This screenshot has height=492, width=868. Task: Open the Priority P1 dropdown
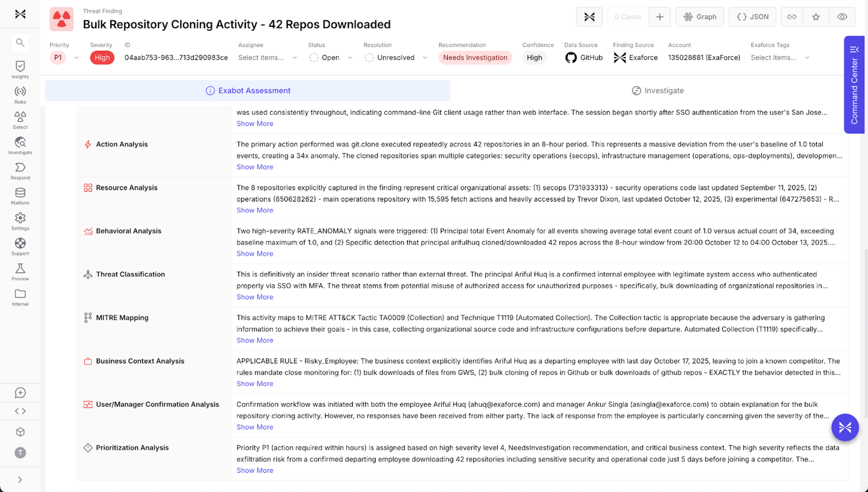[x=64, y=57]
